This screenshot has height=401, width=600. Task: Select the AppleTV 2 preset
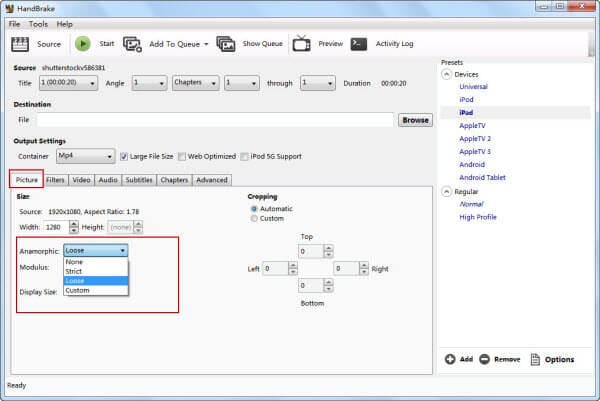click(x=475, y=139)
